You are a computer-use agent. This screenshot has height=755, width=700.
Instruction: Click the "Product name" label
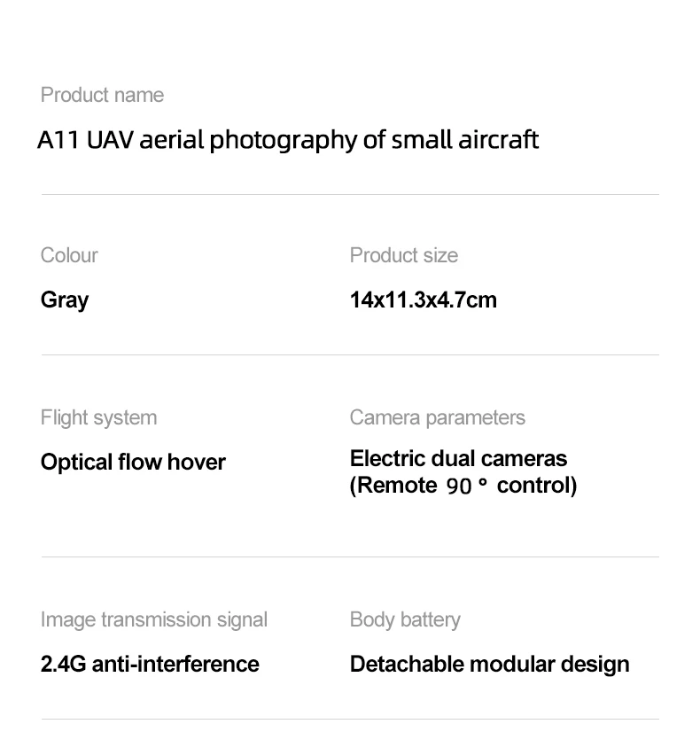coord(102,95)
